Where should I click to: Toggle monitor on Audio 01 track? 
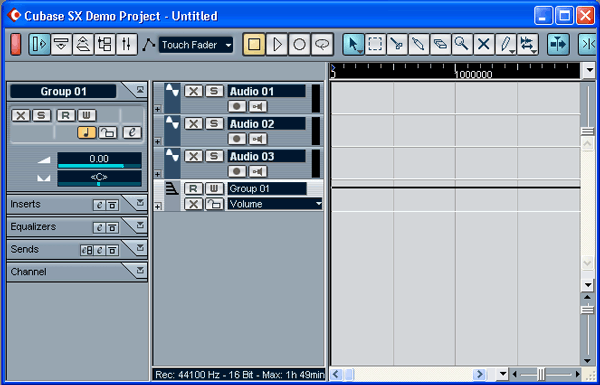point(258,106)
